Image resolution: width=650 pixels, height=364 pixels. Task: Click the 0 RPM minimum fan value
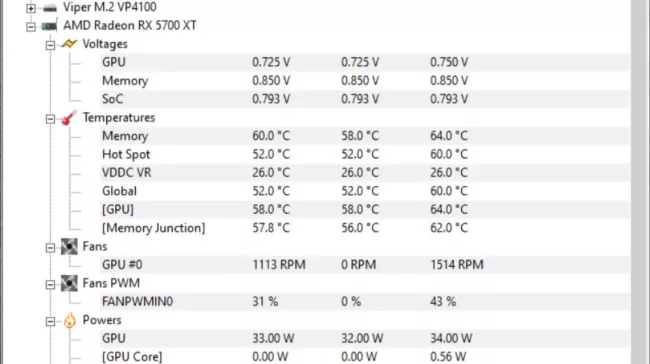[359, 265]
